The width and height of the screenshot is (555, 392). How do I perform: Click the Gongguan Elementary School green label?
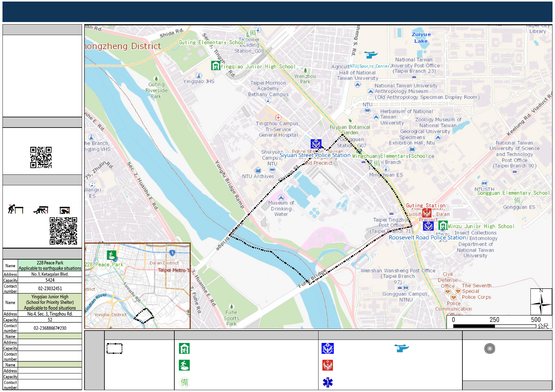tap(513, 193)
